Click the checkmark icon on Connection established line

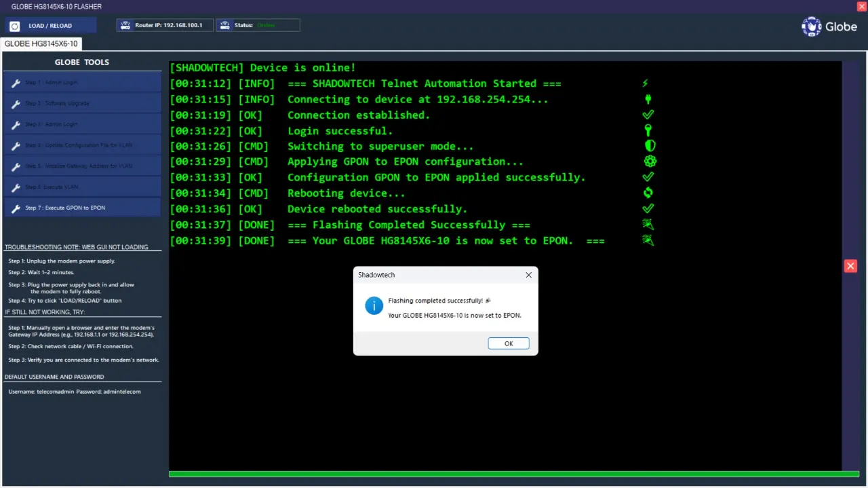point(648,115)
